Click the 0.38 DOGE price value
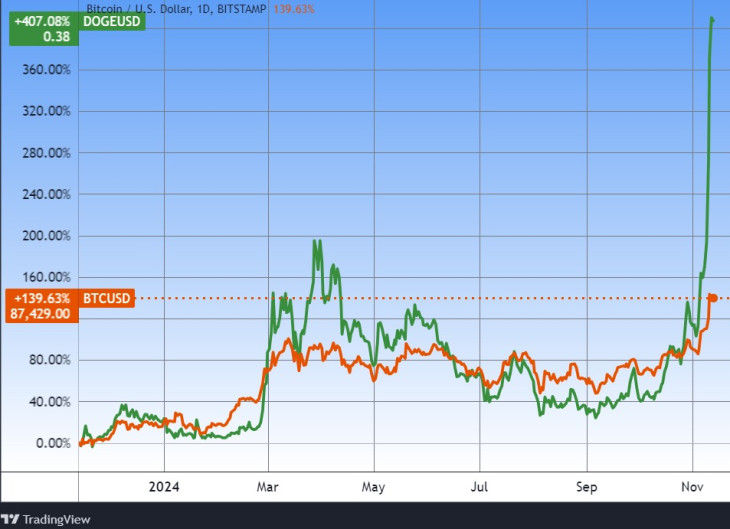Viewport: 730px width, 529px height. (56, 37)
